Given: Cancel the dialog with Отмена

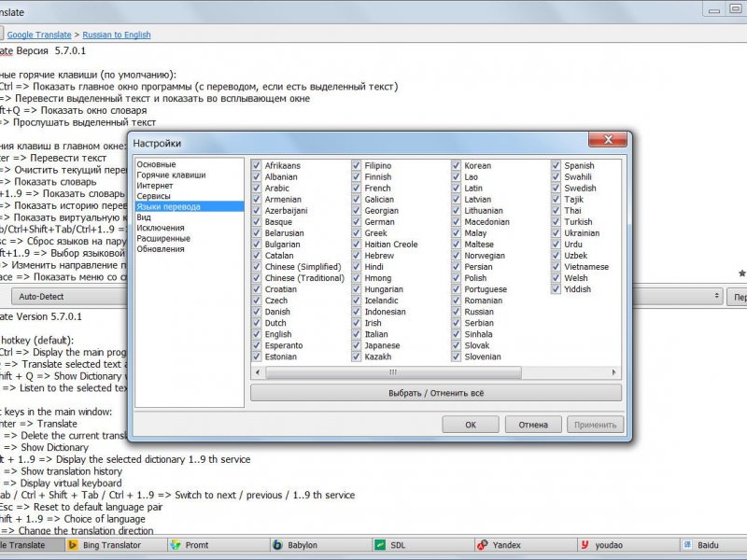Looking at the screenshot, I should [x=533, y=425].
